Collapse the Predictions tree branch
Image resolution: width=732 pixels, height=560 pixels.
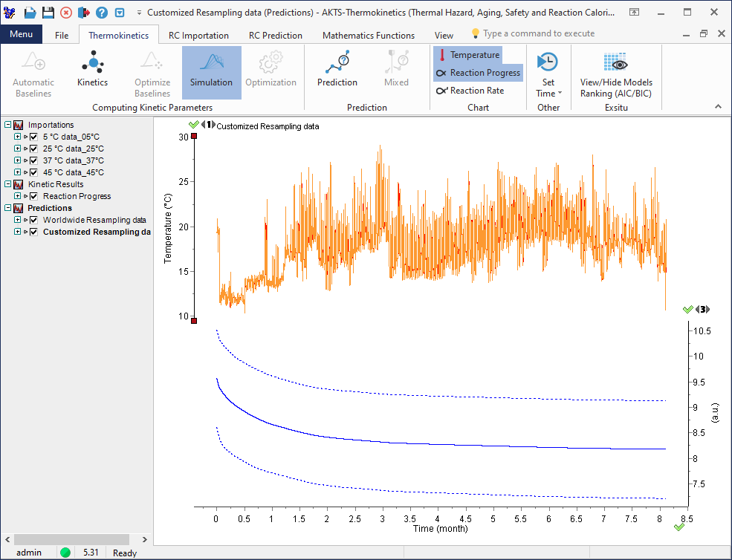(x=9, y=208)
